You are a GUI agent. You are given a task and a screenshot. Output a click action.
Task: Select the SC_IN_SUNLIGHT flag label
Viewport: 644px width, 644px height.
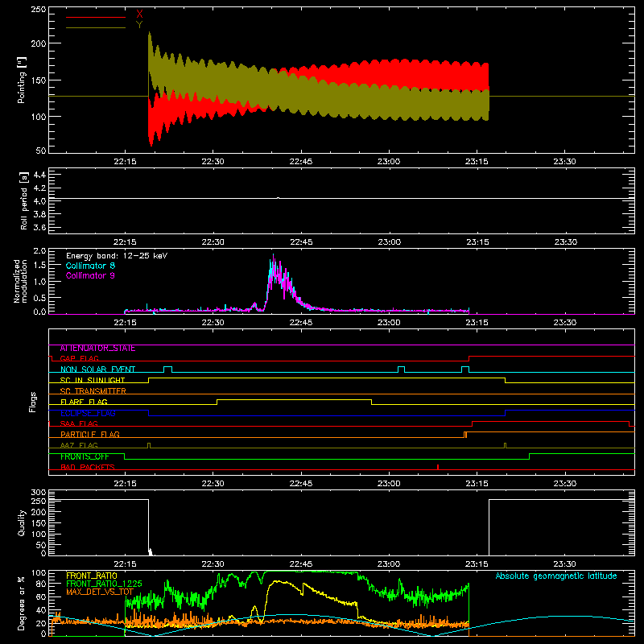[x=93, y=380]
